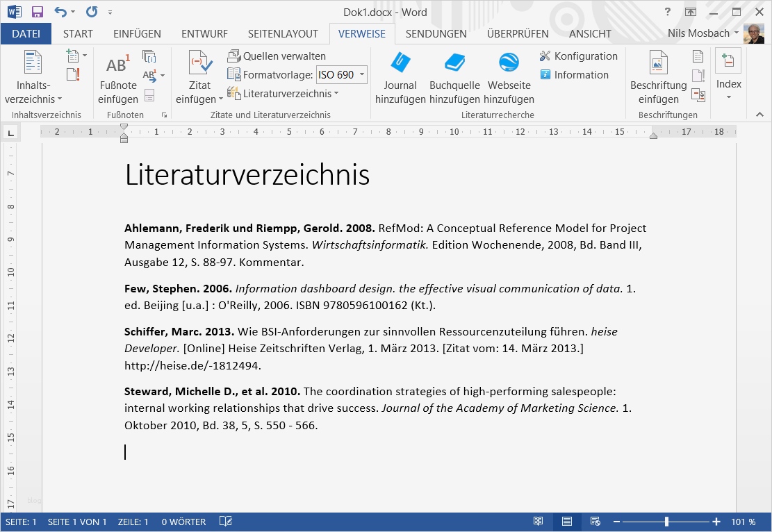Click WÖRTER count in status bar
The height and width of the screenshot is (532, 772).
pos(183,521)
